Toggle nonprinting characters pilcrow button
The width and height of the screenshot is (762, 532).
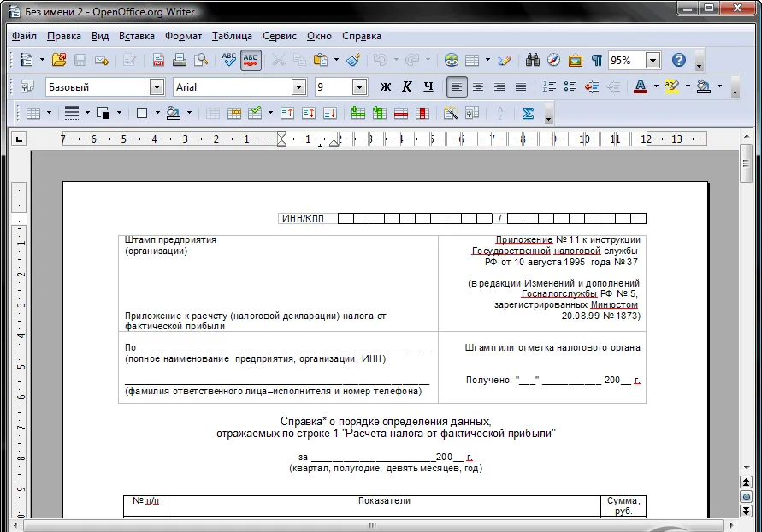click(x=597, y=60)
